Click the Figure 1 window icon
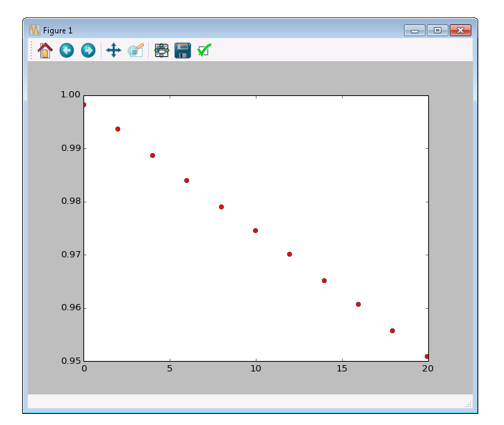The height and width of the screenshot is (425, 504). [x=34, y=30]
